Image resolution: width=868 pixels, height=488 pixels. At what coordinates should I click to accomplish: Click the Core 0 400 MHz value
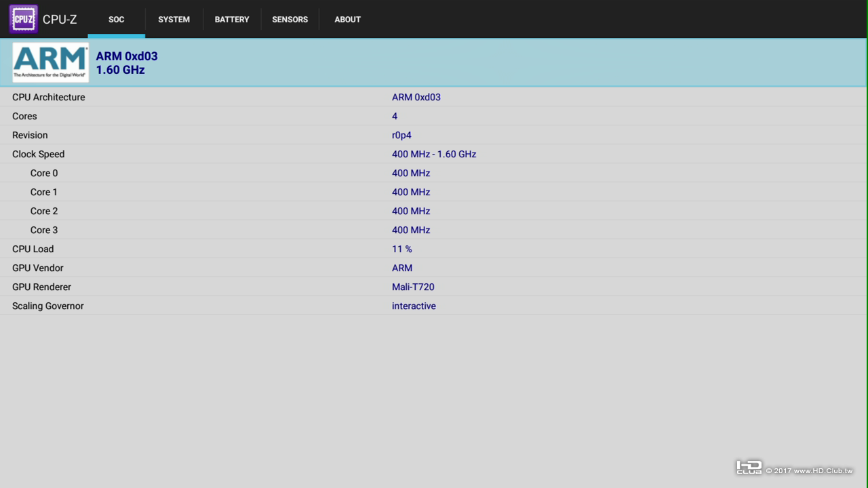tap(411, 173)
